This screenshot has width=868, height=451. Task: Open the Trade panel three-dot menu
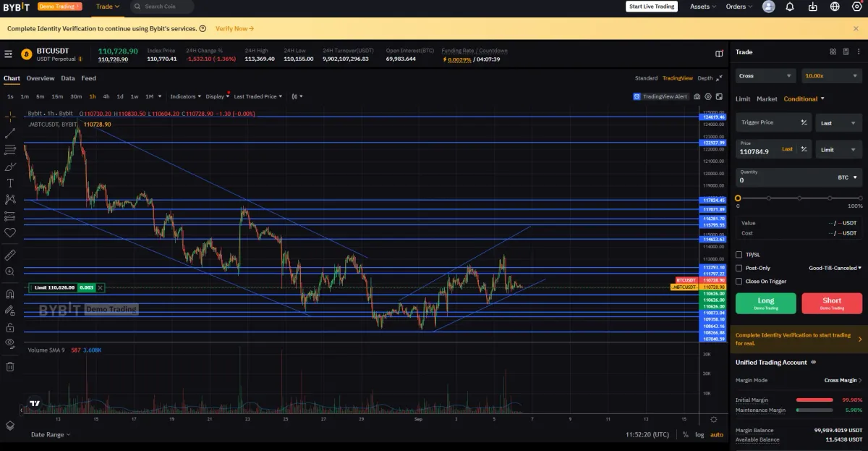point(857,52)
